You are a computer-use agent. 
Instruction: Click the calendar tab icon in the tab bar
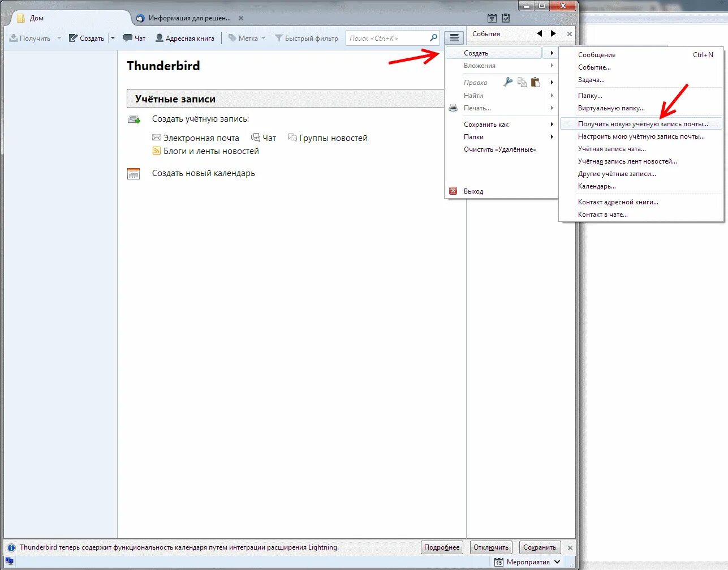tap(492, 18)
